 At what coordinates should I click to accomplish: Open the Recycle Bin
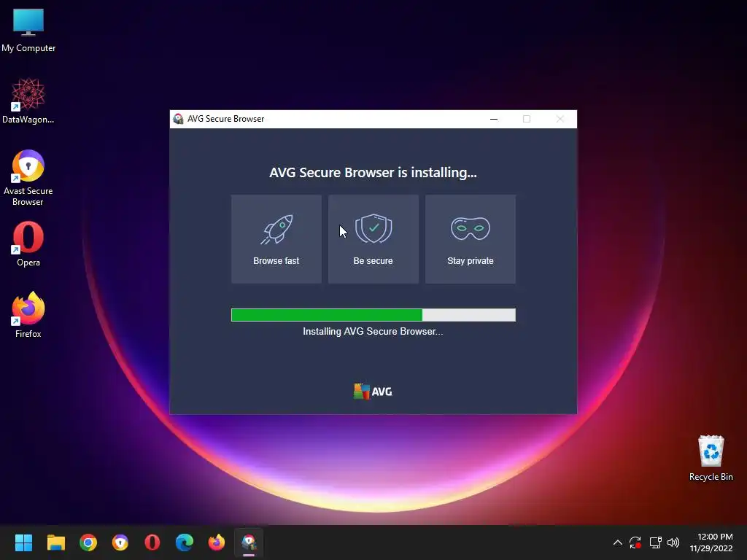[x=711, y=458]
